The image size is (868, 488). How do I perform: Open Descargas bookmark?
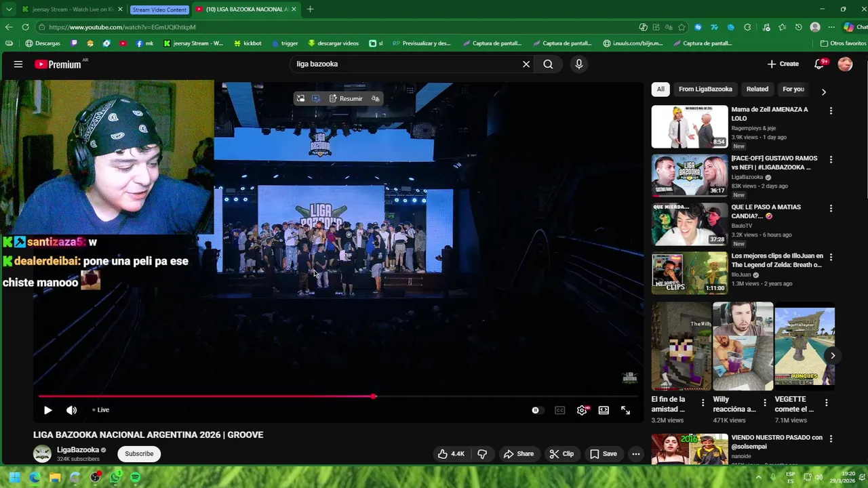43,43
